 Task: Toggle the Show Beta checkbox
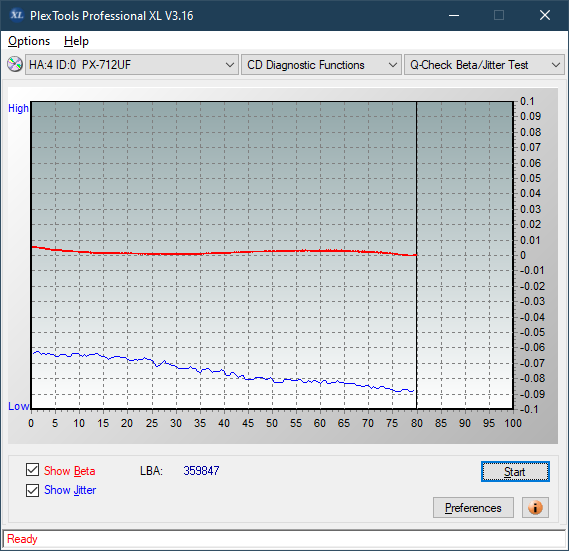point(32,469)
